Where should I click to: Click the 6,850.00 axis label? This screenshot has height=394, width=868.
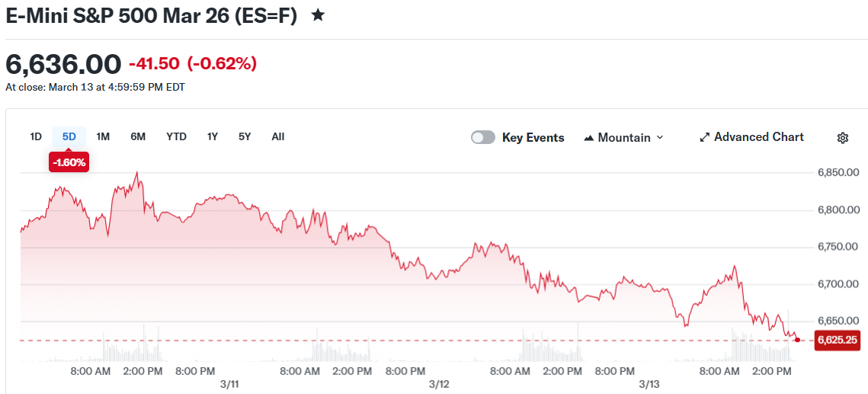(x=838, y=173)
